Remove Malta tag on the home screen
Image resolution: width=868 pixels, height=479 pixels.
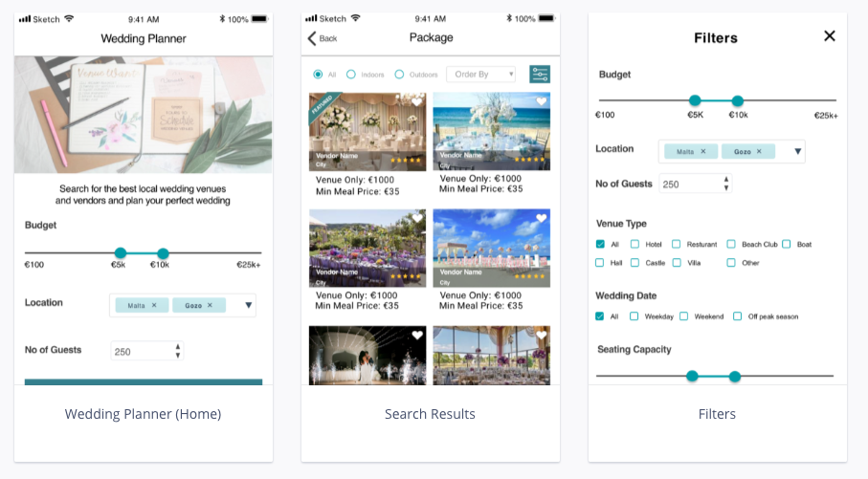154,305
